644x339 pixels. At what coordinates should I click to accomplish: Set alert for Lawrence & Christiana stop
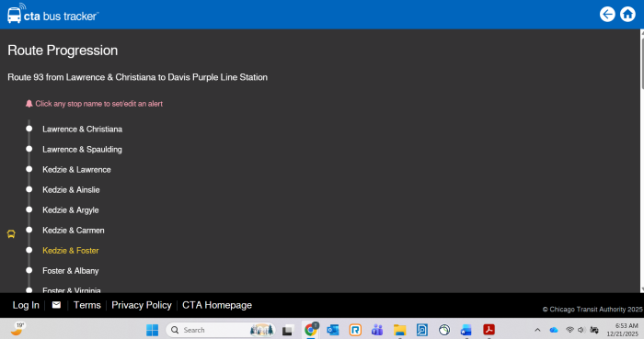pos(82,130)
